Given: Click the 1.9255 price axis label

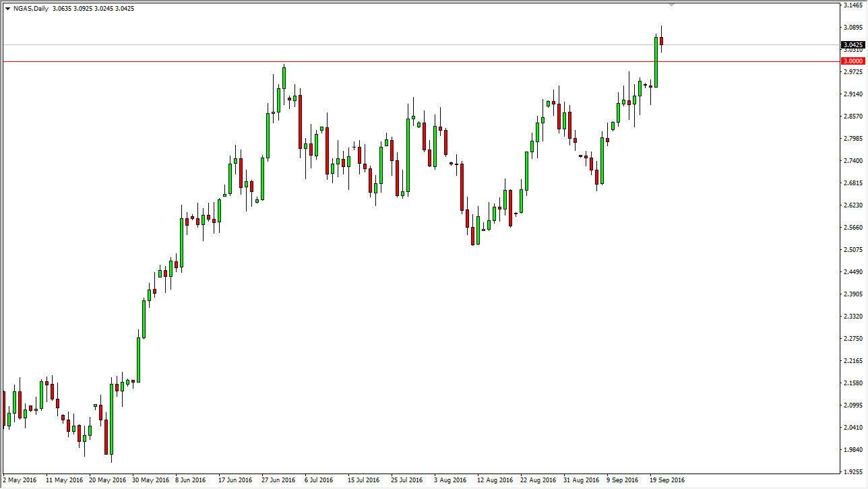Looking at the screenshot, I should 852,471.
